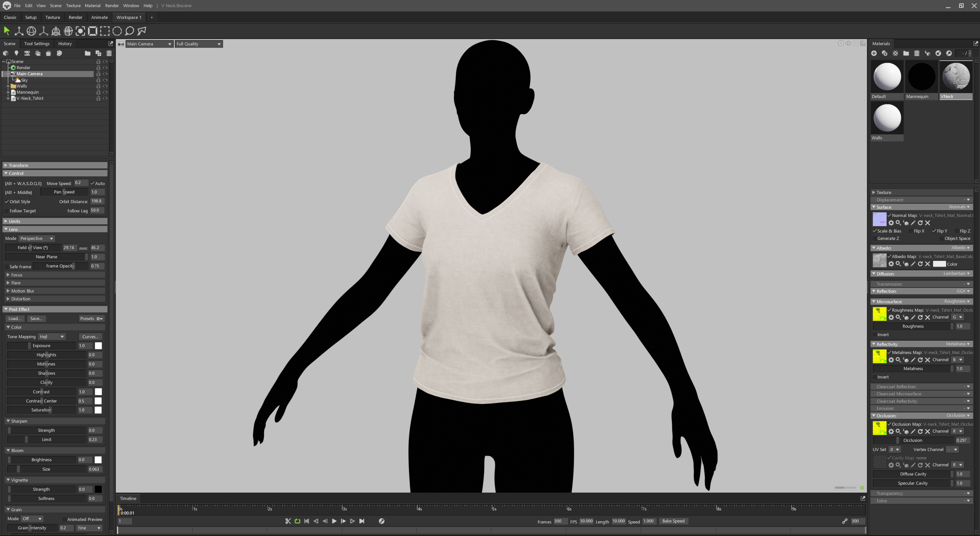Toggle the Orbit Style checkbox
980x536 pixels.
pos(7,202)
